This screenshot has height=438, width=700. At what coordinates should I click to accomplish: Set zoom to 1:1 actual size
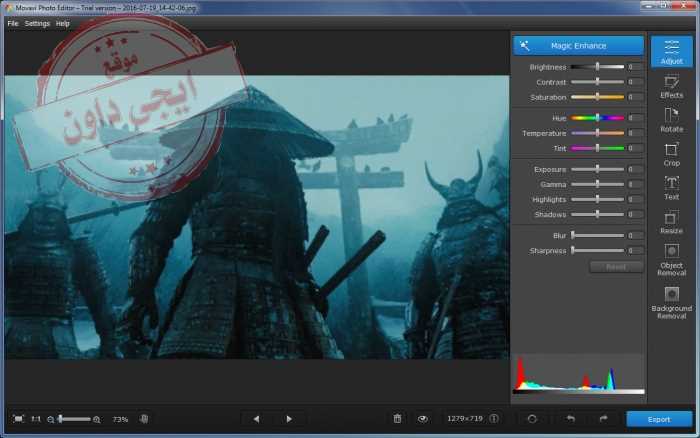coord(36,419)
